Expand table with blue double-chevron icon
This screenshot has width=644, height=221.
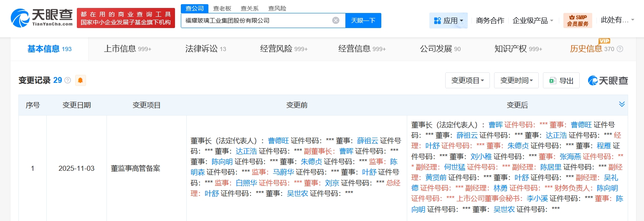(x=621, y=104)
